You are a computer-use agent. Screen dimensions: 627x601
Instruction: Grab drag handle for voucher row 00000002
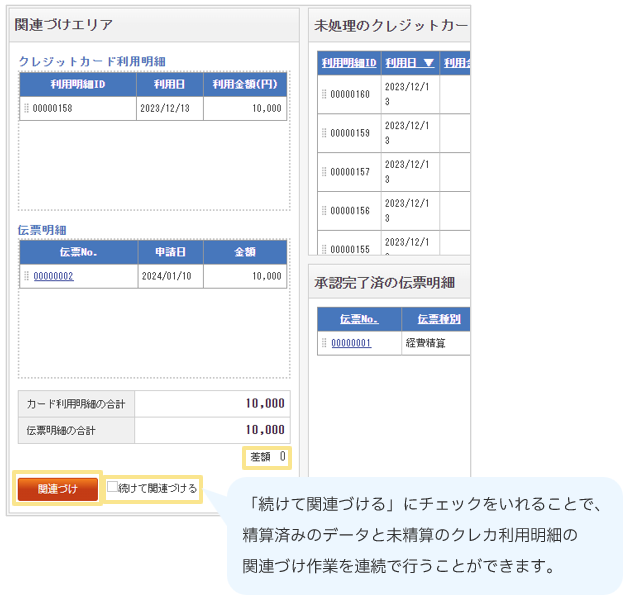tap(26, 277)
